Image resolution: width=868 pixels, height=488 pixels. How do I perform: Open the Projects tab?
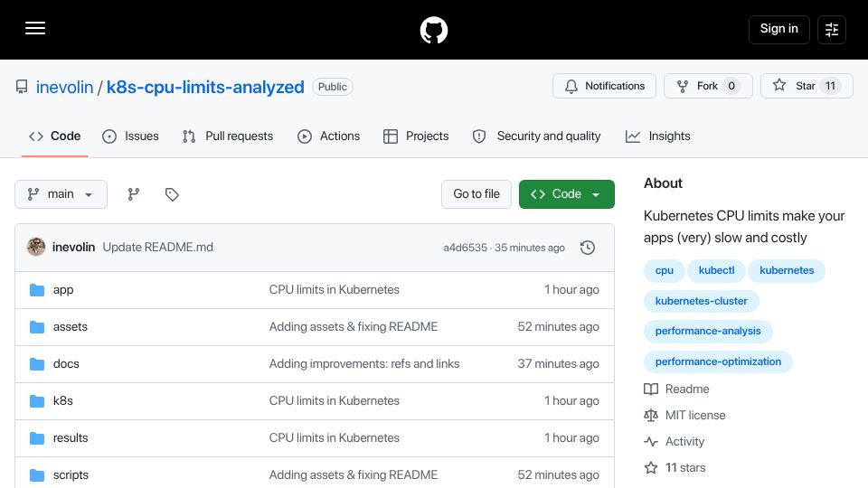coord(416,136)
